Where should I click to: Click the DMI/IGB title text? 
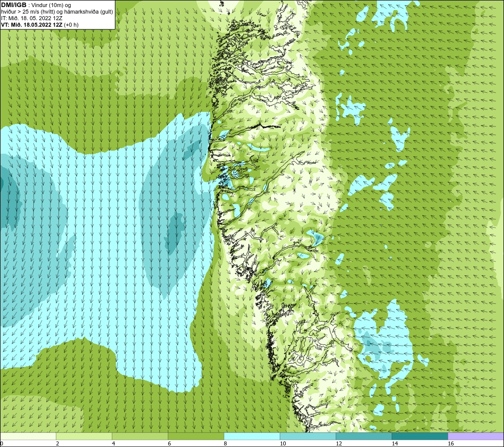pyautogui.click(x=14, y=5)
